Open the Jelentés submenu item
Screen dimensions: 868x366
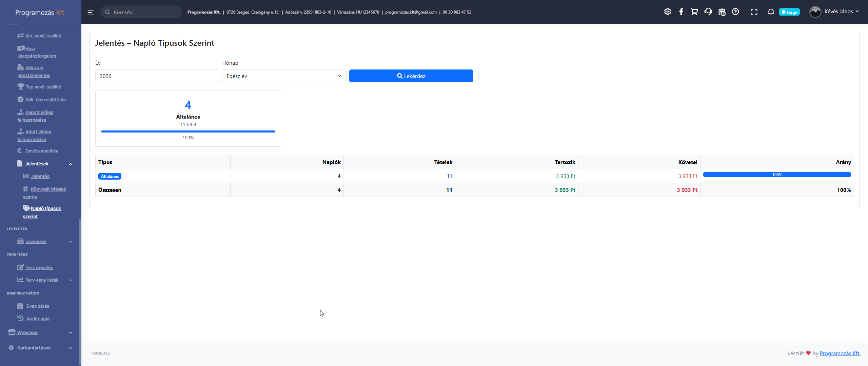(x=40, y=176)
